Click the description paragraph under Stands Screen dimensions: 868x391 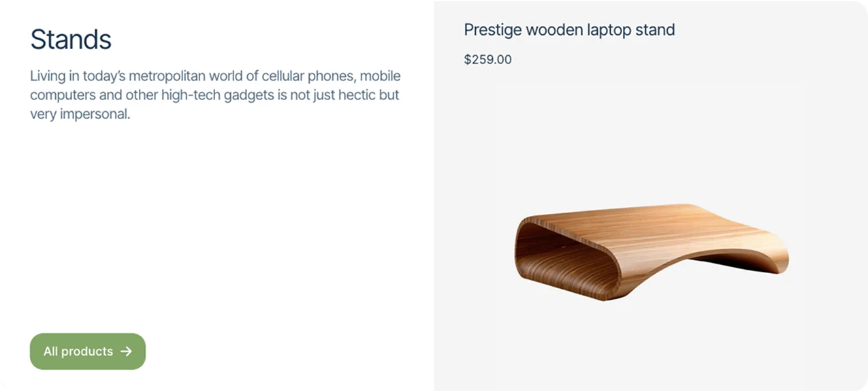214,95
